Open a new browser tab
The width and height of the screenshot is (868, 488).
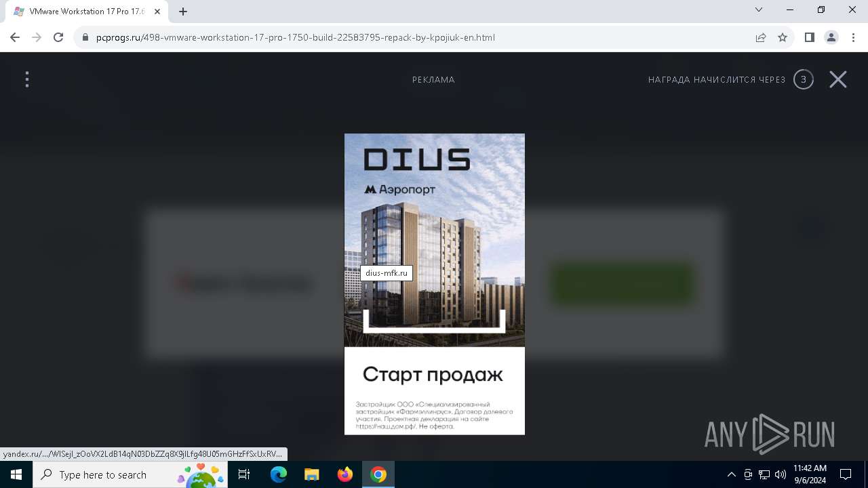(x=183, y=12)
